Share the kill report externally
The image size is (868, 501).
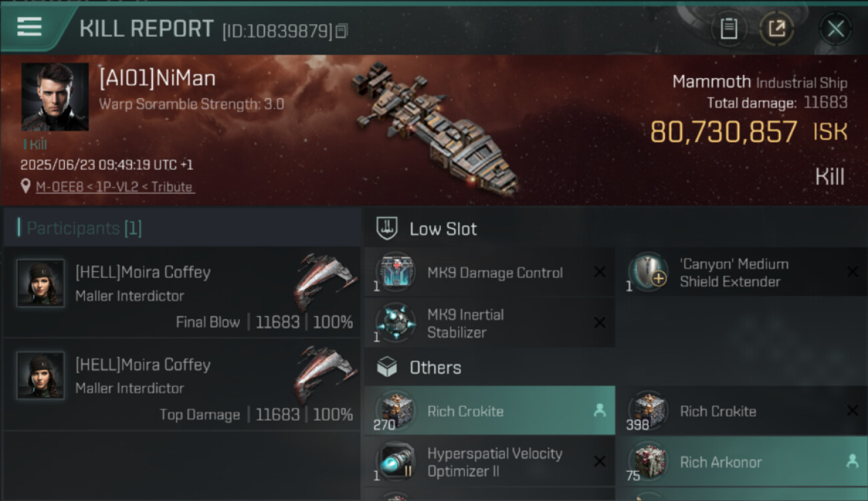[777, 29]
